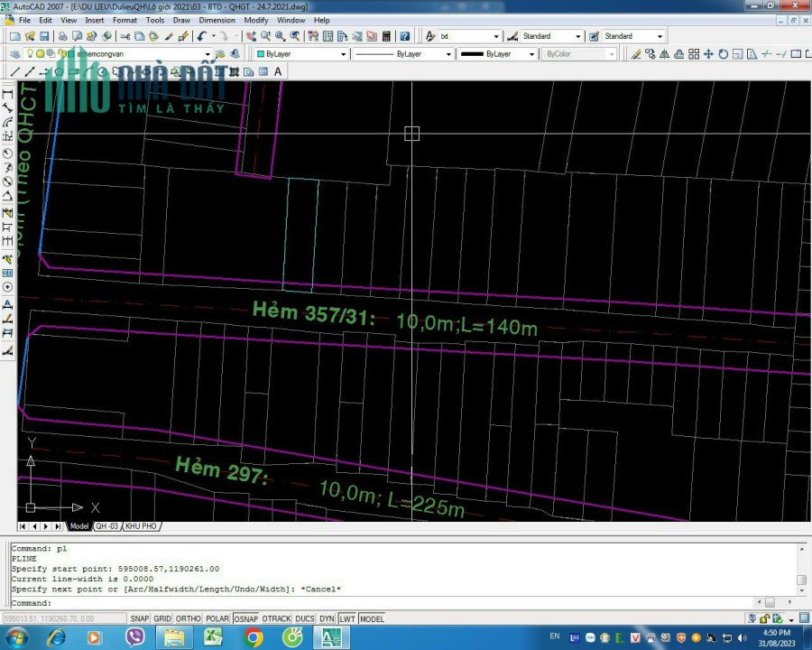Open Excel from the taskbar
Image resolution: width=812 pixels, height=650 pixels.
(x=213, y=637)
